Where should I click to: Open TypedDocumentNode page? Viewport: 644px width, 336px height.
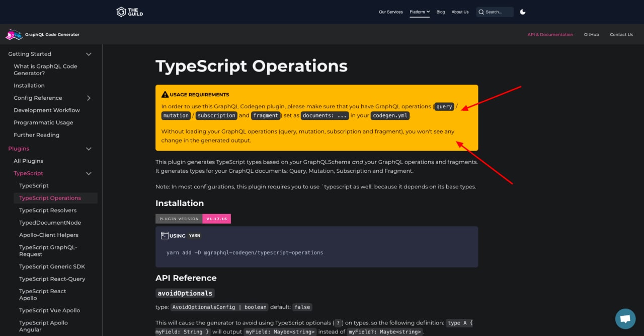click(x=50, y=223)
